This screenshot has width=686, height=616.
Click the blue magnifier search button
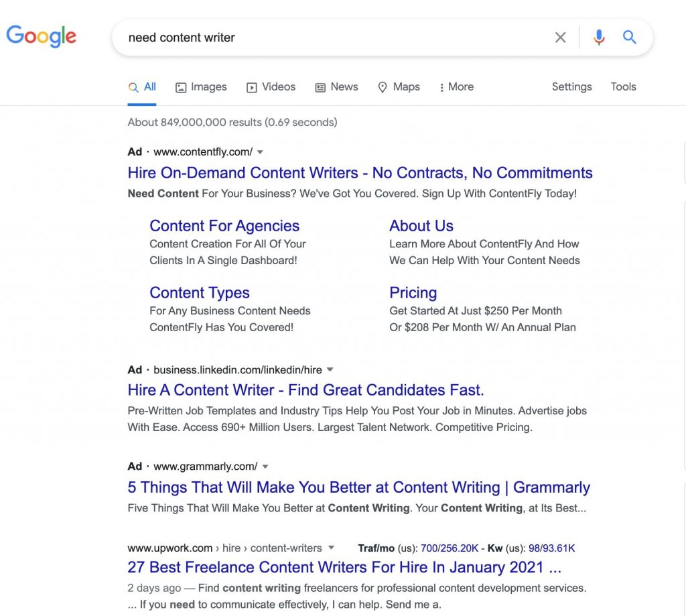pos(630,38)
